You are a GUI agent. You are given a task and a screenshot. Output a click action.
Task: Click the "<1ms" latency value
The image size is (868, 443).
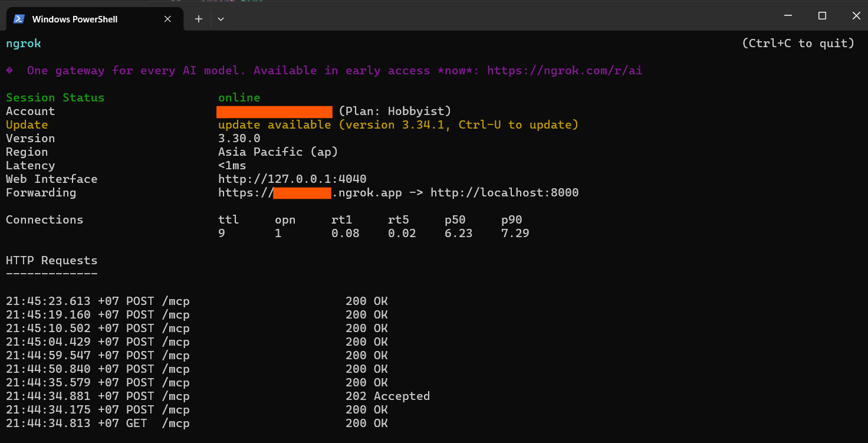(232, 166)
